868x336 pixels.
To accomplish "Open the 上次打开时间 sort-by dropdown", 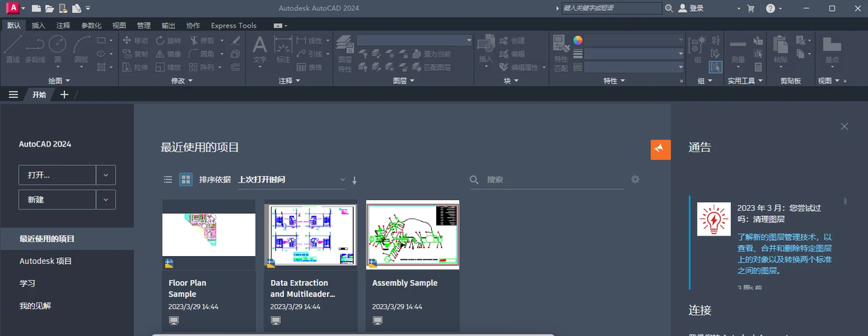I will point(291,180).
